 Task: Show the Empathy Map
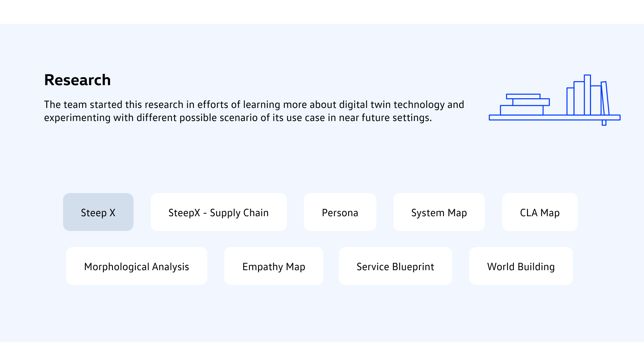tap(274, 266)
